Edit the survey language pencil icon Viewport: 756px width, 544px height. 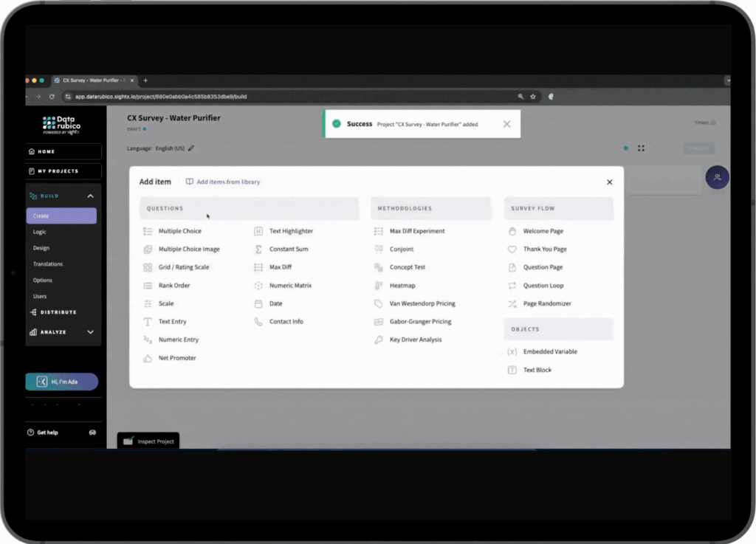[191, 148]
